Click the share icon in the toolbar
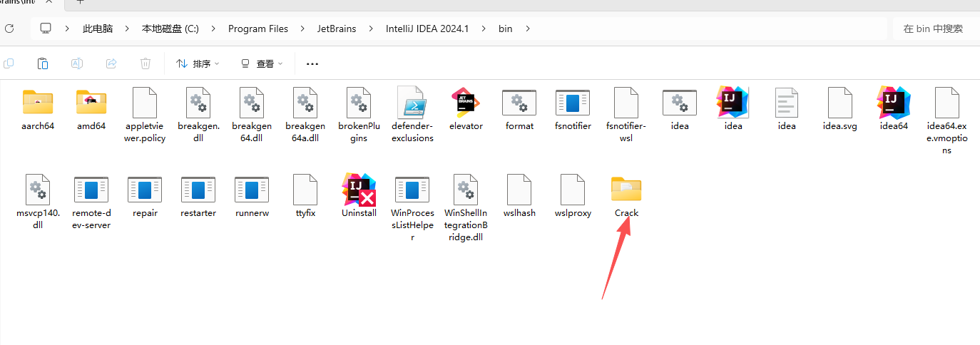Image resolution: width=980 pixels, height=345 pixels. pyautogui.click(x=111, y=63)
